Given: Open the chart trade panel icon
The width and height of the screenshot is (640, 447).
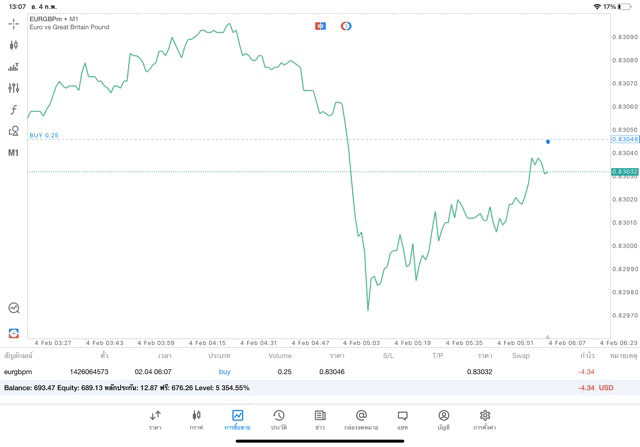Looking at the screenshot, I should [14, 67].
